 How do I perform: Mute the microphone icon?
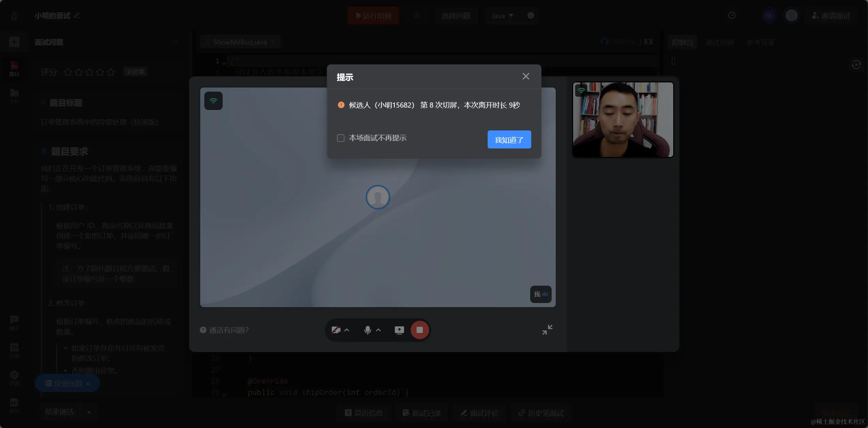(367, 330)
